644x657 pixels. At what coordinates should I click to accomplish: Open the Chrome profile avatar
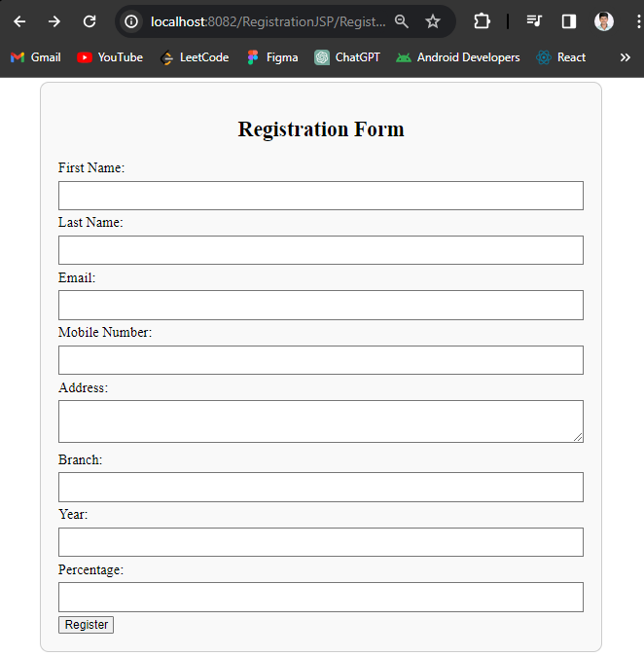[604, 21]
